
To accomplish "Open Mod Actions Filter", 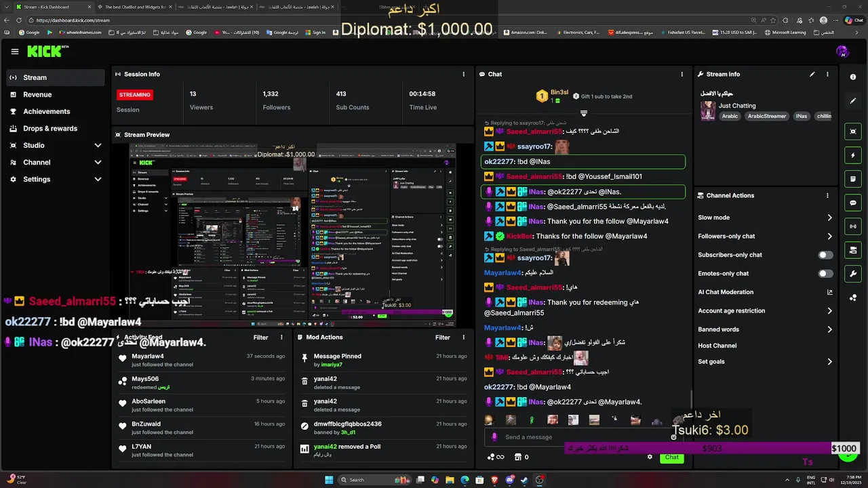I will 443,338.
